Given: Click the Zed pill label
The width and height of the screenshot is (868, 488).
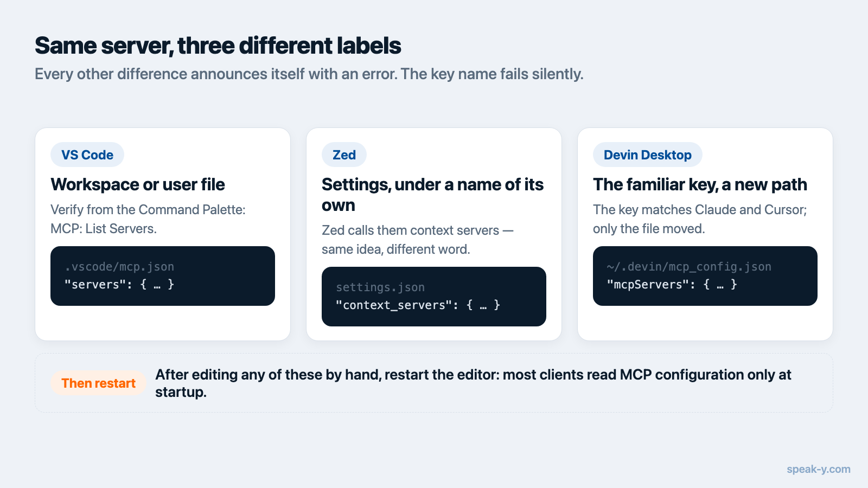Looking at the screenshot, I should [x=344, y=155].
